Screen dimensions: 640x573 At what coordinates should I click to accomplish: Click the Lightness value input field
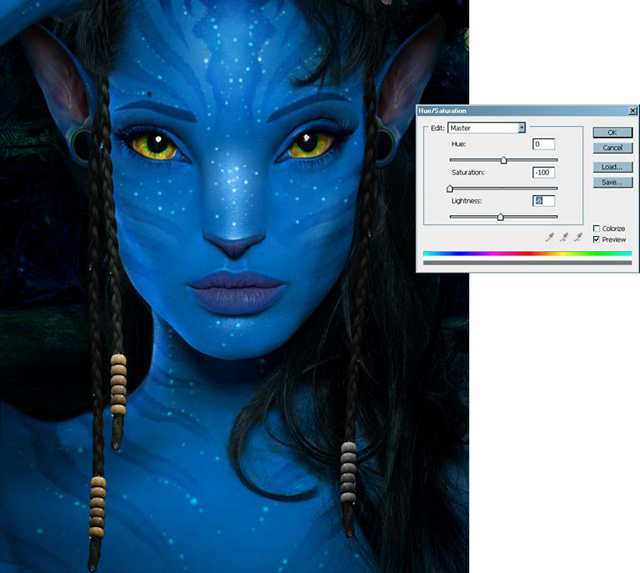543,201
